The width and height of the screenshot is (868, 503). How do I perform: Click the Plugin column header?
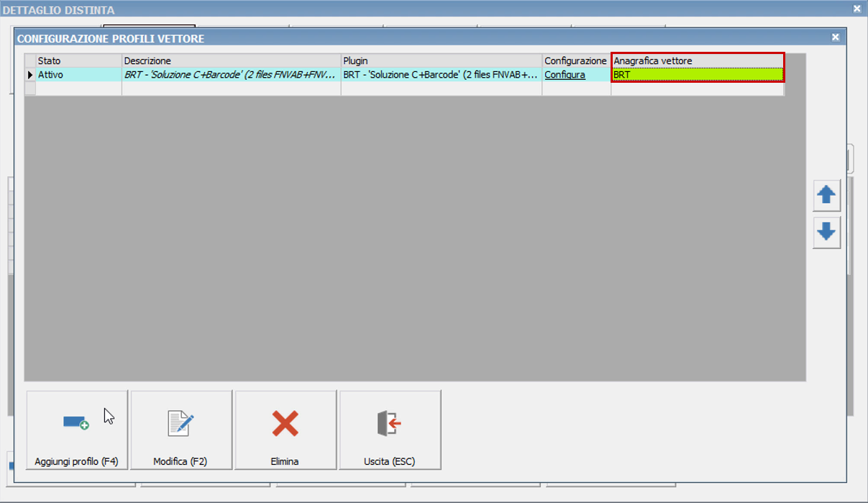pyautogui.click(x=441, y=61)
